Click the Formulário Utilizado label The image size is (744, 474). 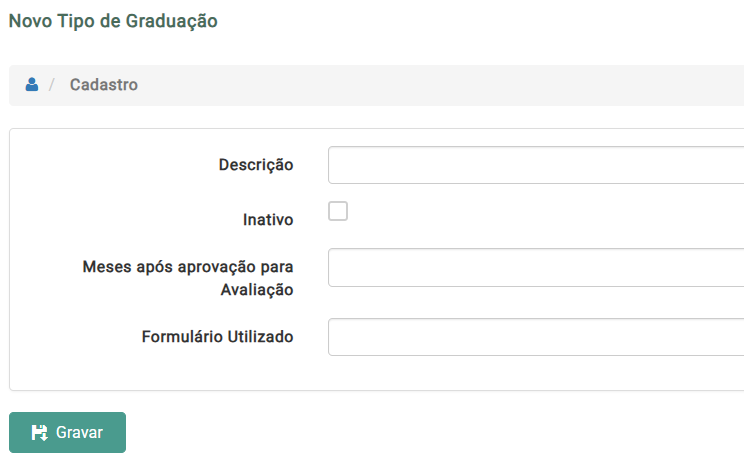coord(217,337)
